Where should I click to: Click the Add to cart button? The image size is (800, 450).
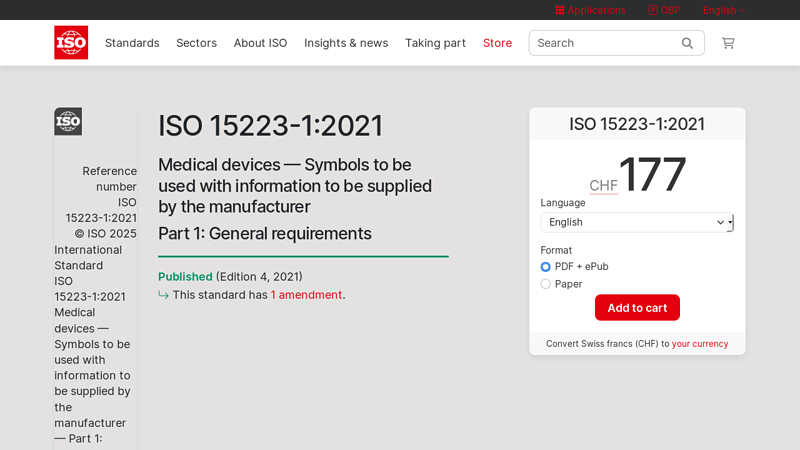pyautogui.click(x=637, y=308)
